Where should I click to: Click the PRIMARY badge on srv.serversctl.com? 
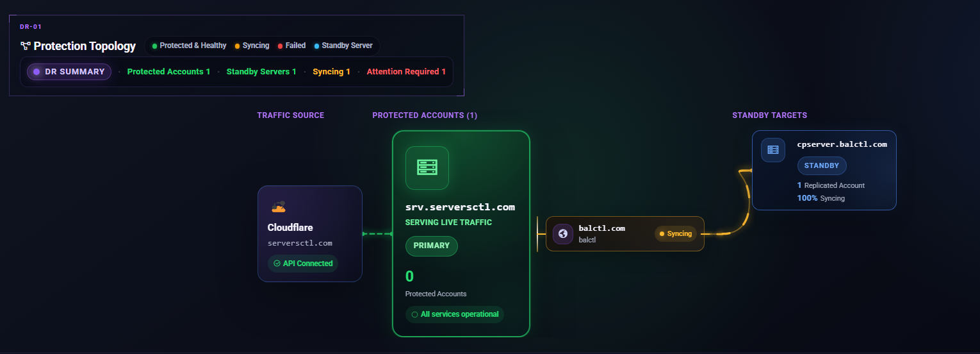pyautogui.click(x=432, y=246)
